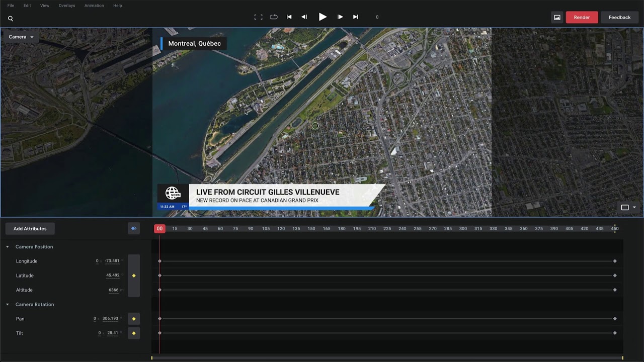Open the View menu
The width and height of the screenshot is (644, 362).
coord(45,6)
